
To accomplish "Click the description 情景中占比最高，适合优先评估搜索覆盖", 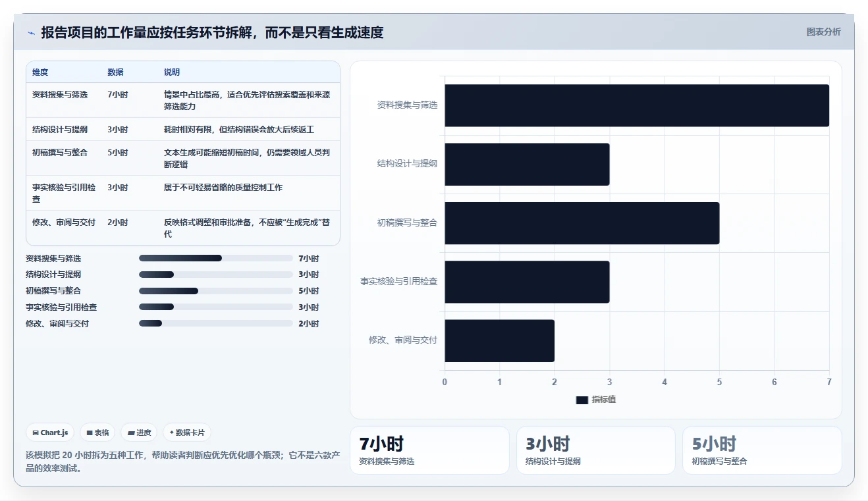I will coord(247,100).
